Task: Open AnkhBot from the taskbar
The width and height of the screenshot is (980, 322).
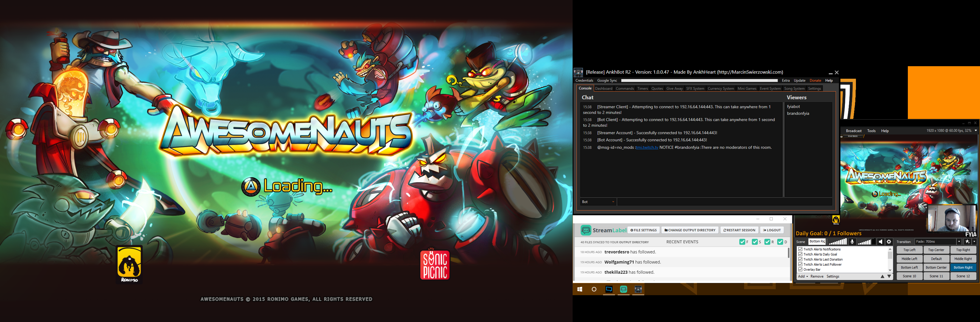Action: tap(638, 289)
